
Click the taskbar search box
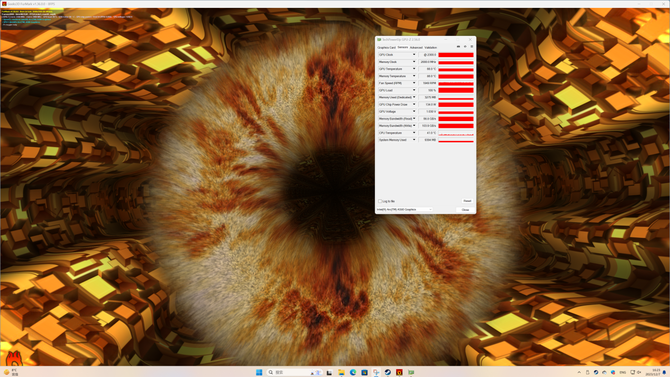pos(294,372)
